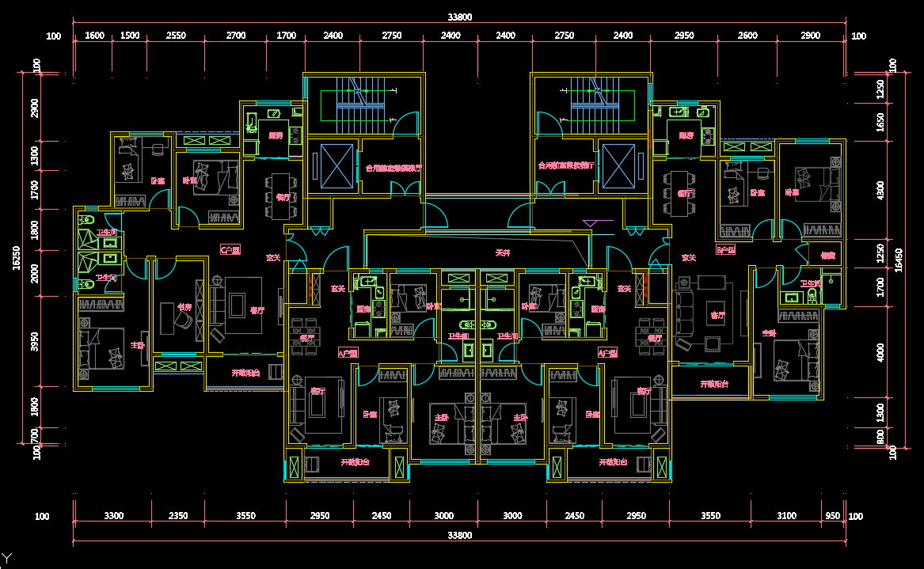Select the right A户型 boxed label
924x569 pixels.
pos(607,353)
